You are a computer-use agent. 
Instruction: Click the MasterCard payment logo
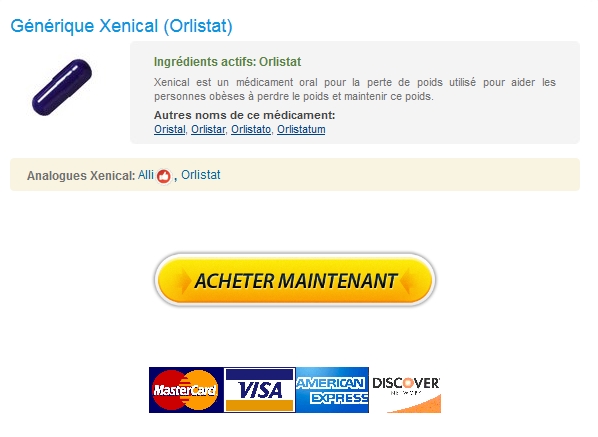click(186, 390)
